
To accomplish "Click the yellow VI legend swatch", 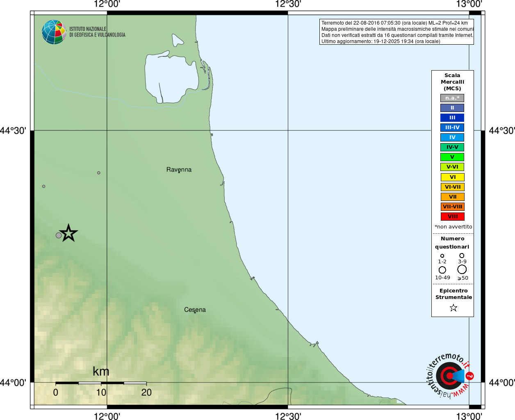I will 452,177.
